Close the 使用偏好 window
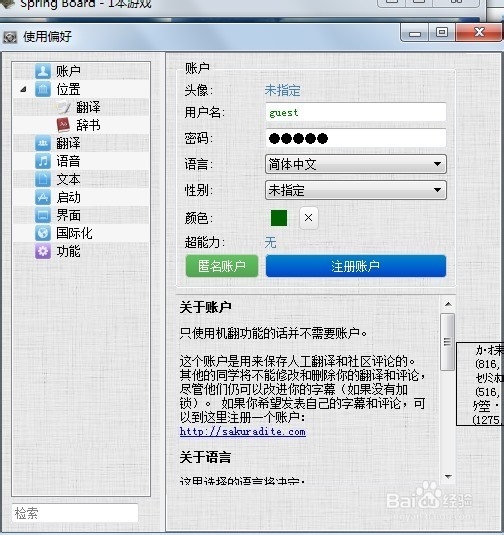 [x=478, y=32]
